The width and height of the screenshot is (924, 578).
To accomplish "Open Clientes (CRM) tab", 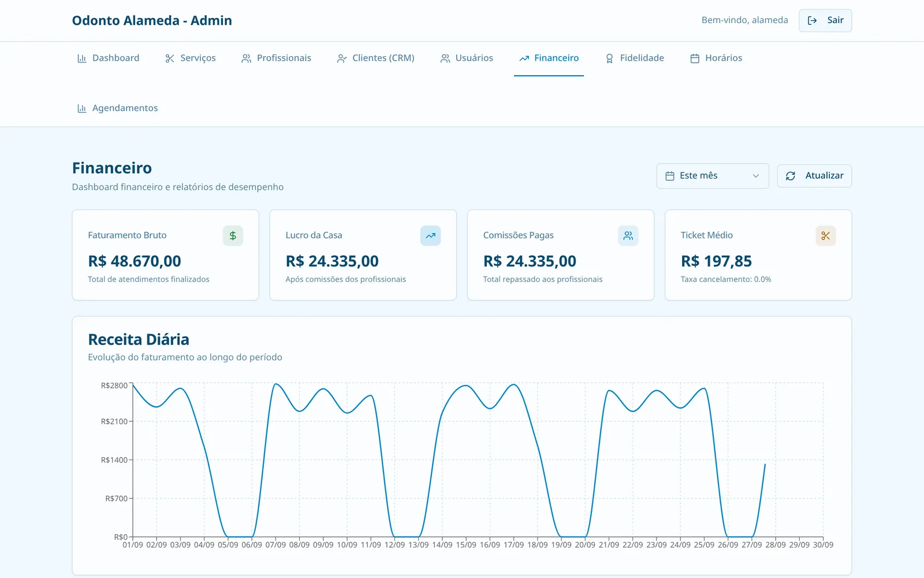I will tap(375, 58).
